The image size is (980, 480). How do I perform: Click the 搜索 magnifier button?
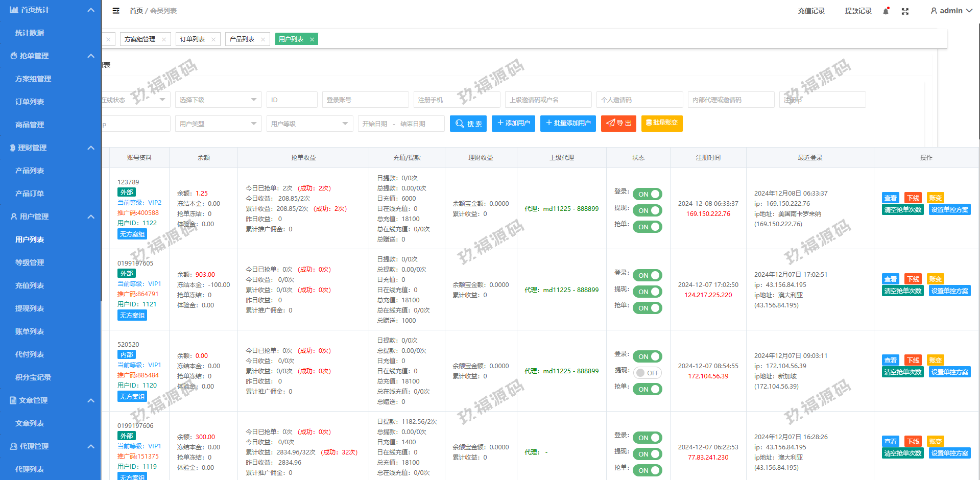(x=468, y=124)
